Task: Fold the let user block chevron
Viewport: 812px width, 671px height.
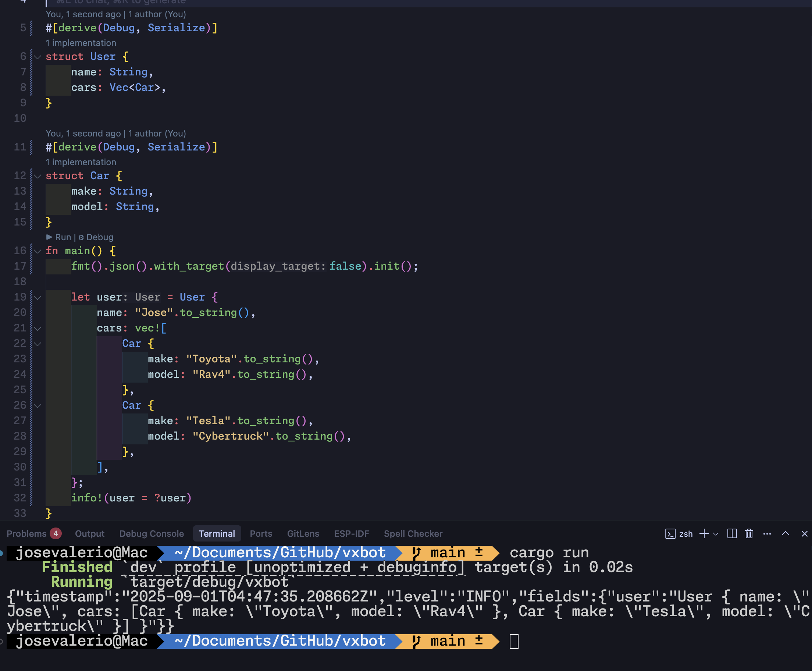Action: coord(38,297)
